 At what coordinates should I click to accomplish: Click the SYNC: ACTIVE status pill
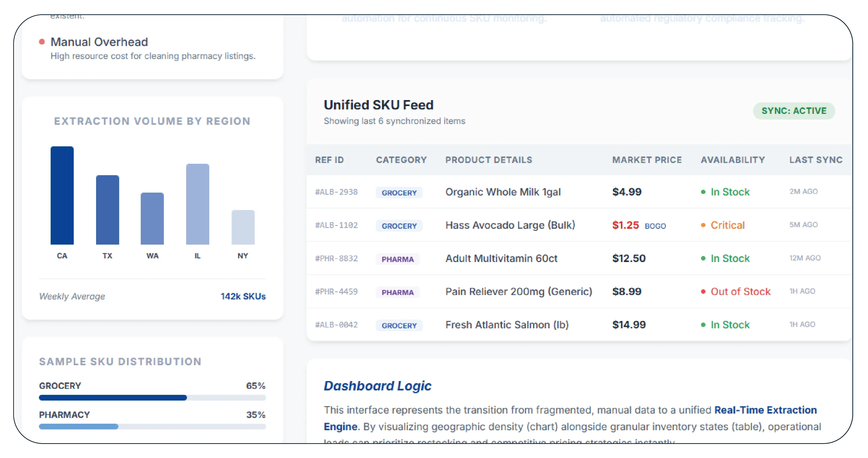793,111
